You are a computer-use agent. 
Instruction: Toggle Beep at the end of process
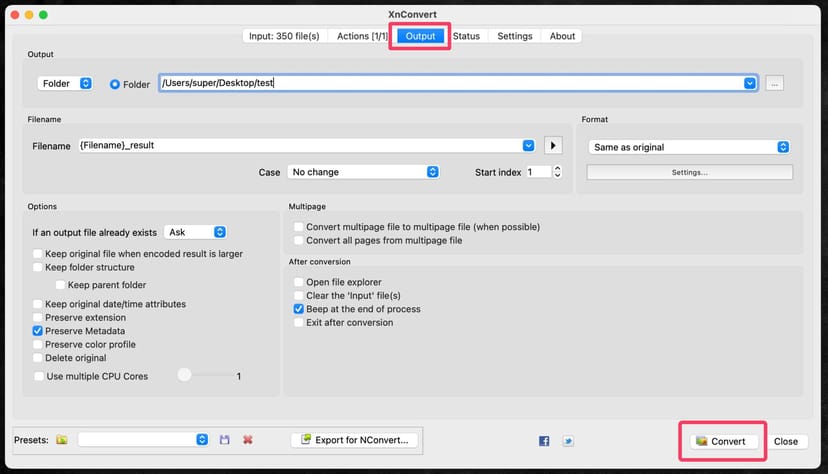[299, 310]
